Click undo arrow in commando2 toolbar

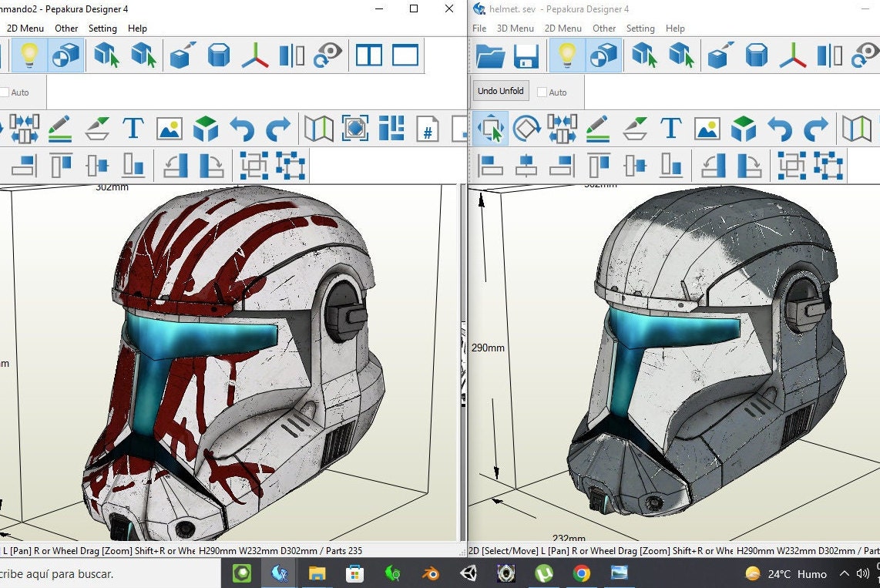pos(242,129)
